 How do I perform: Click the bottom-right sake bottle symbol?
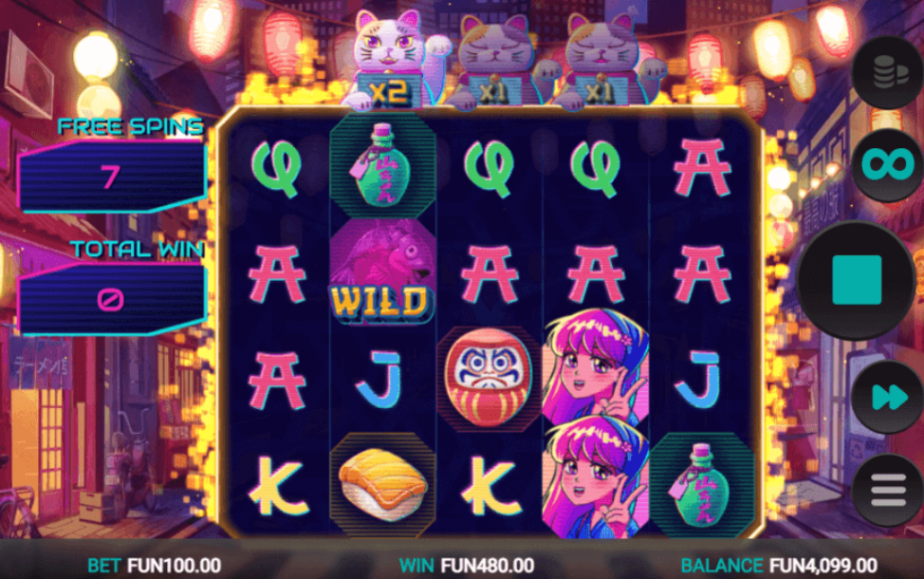click(701, 485)
